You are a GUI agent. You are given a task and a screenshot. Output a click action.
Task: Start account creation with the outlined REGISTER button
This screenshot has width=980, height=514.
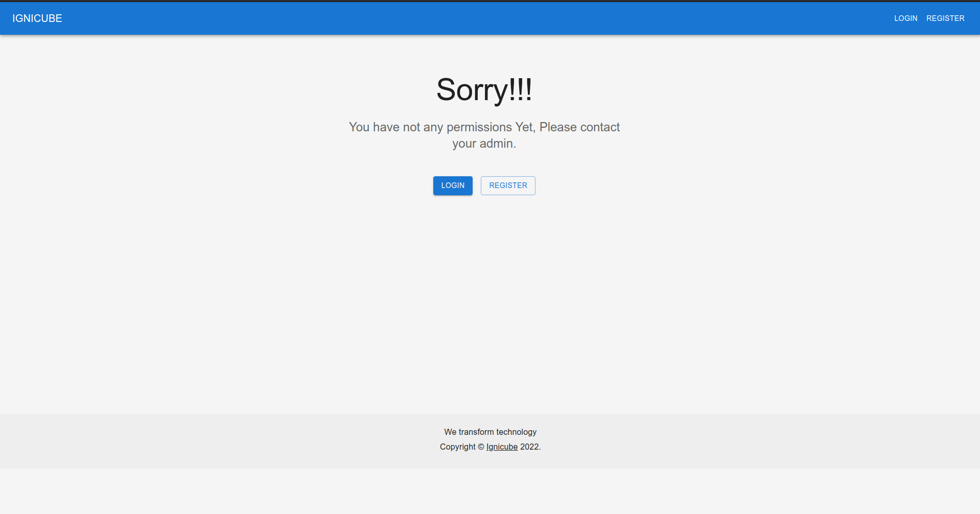pos(507,185)
